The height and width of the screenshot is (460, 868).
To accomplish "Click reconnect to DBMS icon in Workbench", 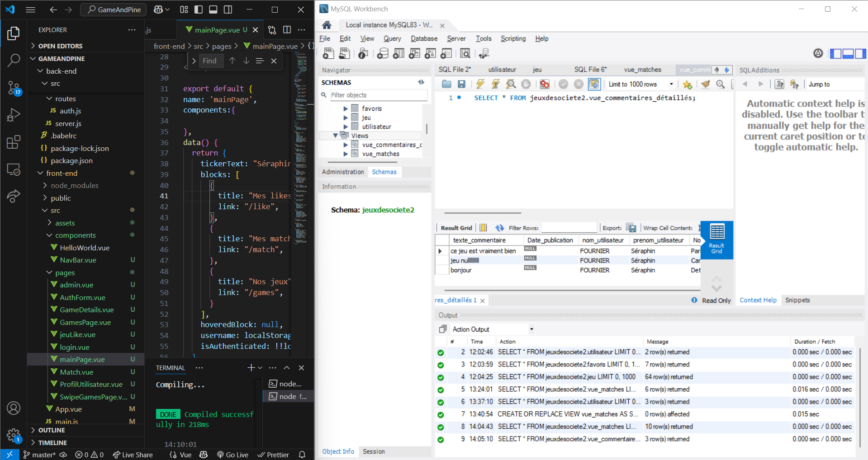I will 484,54.
